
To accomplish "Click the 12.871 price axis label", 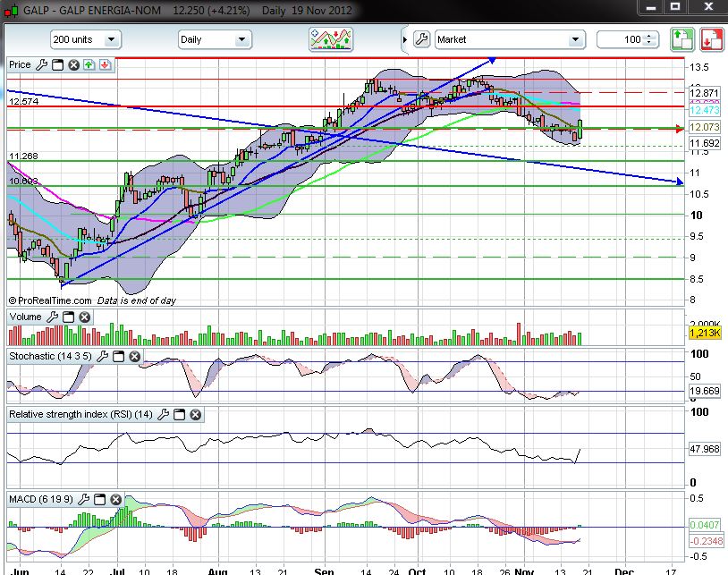I will click(705, 93).
